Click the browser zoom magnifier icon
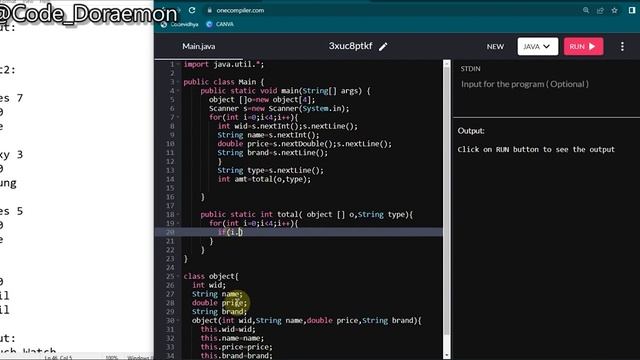The width and height of the screenshot is (640, 360). pos(586,10)
